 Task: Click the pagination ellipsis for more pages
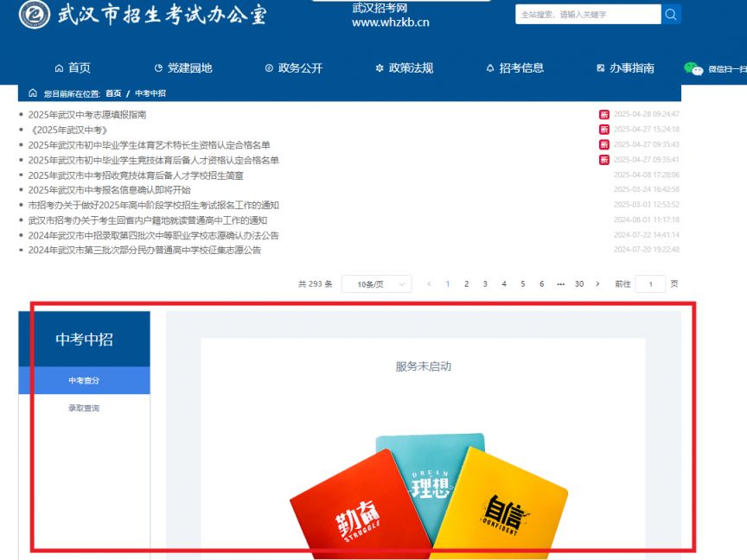561,284
